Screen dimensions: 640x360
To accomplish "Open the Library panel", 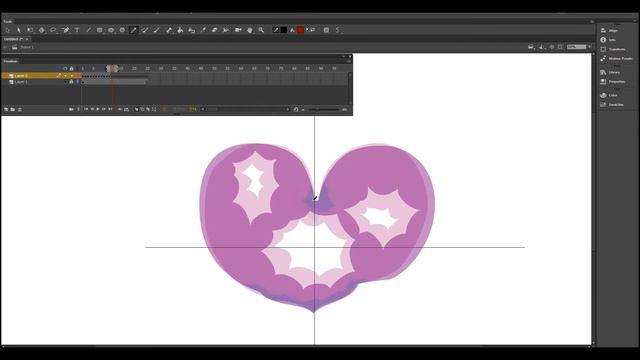I will (610, 72).
